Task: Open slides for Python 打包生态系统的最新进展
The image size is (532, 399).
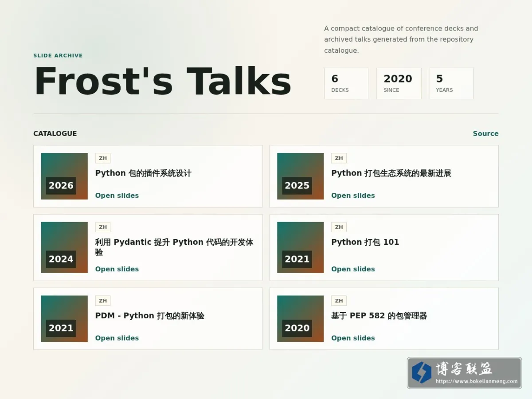Action: 353,196
